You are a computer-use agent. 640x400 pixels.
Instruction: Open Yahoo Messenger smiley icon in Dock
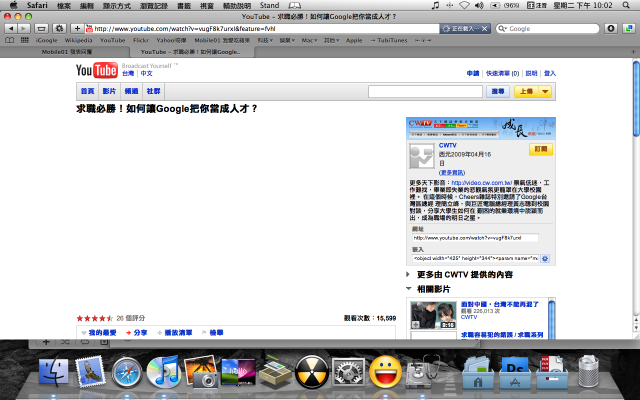(385, 372)
